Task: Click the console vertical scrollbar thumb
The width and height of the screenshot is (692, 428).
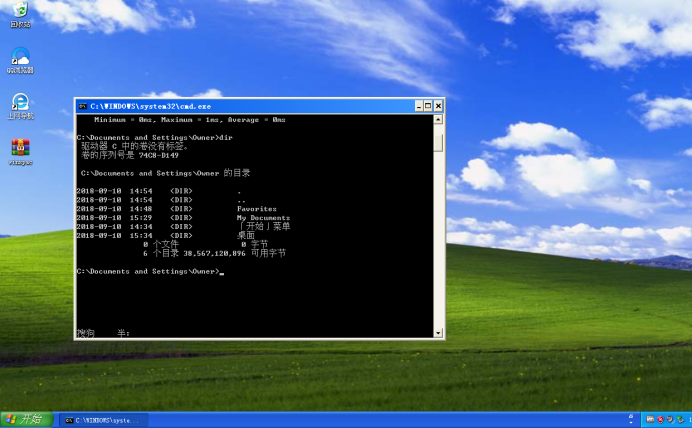Action: [x=438, y=143]
